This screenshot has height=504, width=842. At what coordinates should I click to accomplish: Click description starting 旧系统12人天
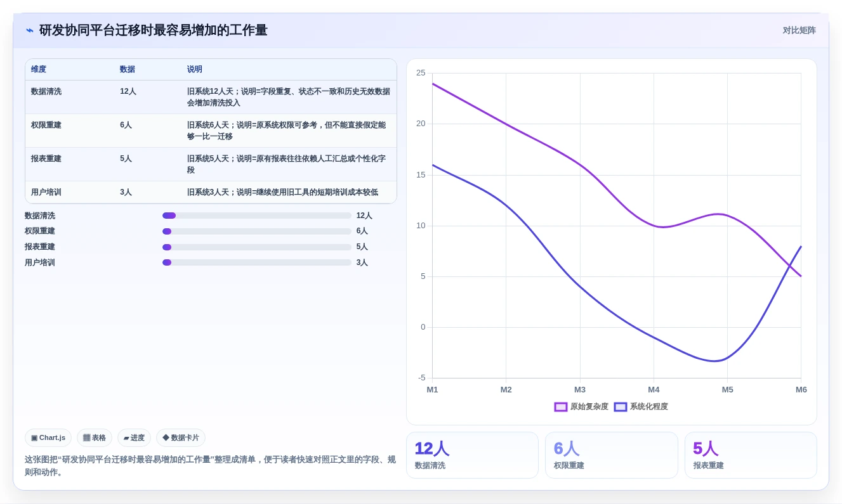coord(289,97)
